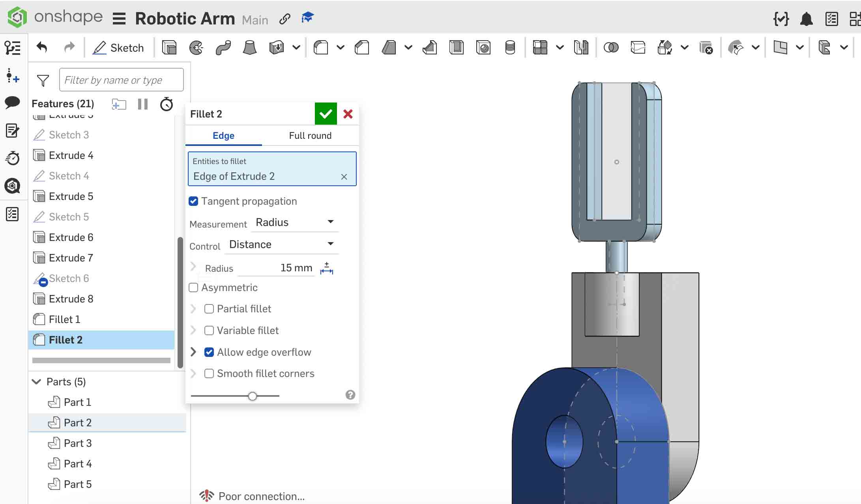Screen dimensions: 861x504
Task: Check the Smooth fillet corners option
Action: point(209,373)
